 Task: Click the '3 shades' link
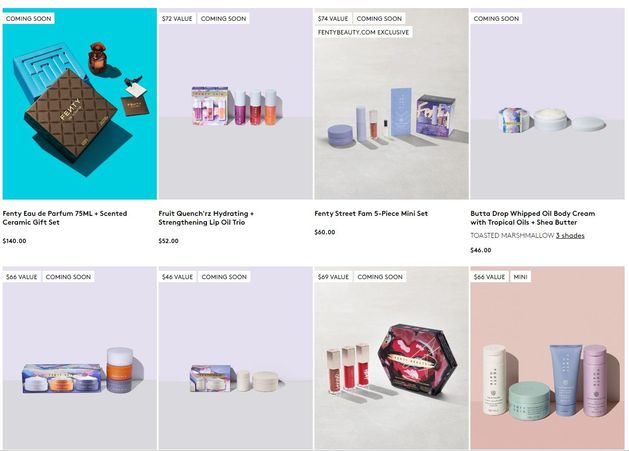click(x=570, y=236)
